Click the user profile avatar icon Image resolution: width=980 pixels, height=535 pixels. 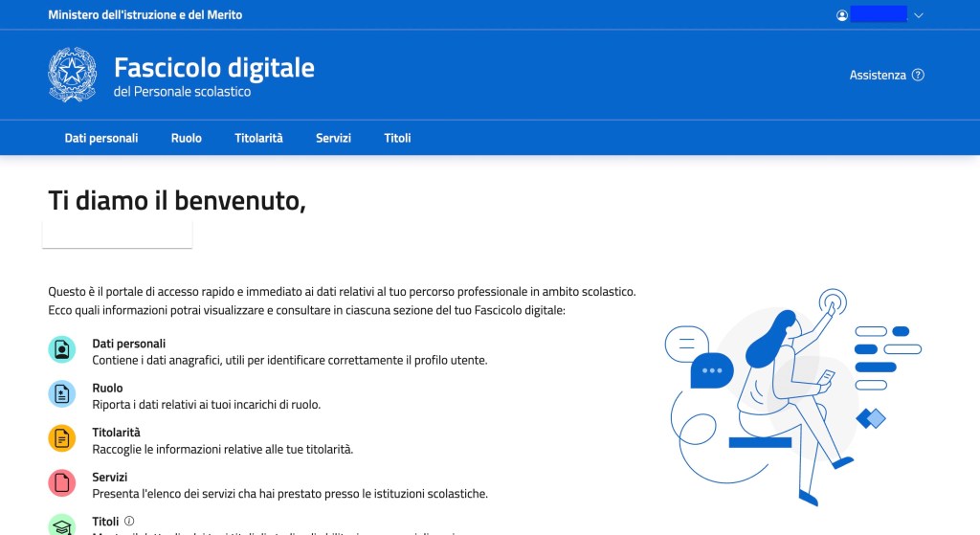pyautogui.click(x=842, y=15)
